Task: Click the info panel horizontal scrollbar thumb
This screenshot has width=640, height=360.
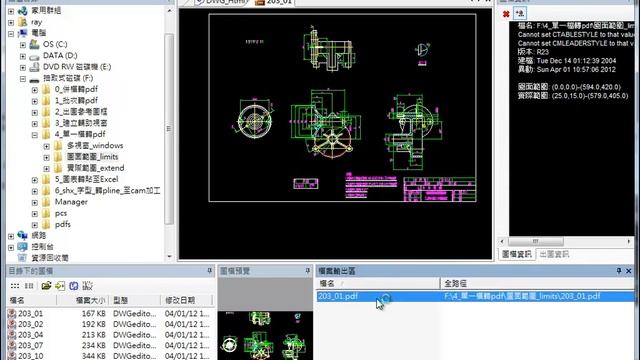Action: click(x=536, y=241)
